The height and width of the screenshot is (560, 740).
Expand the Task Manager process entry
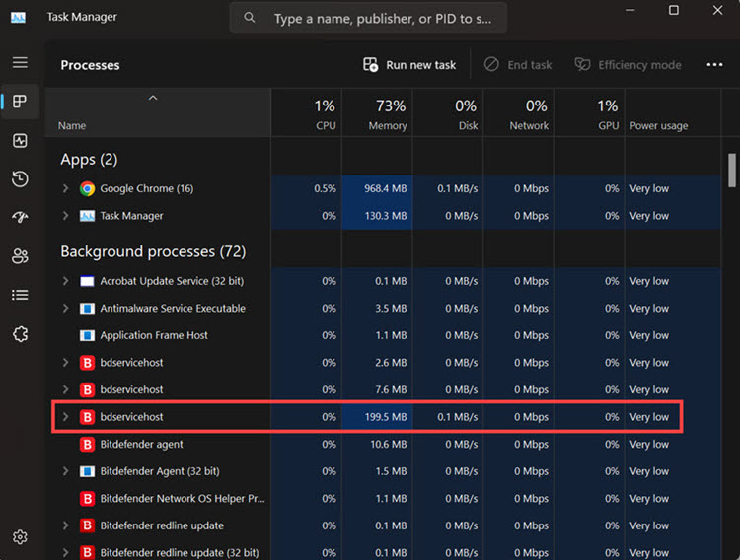click(x=66, y=216)
